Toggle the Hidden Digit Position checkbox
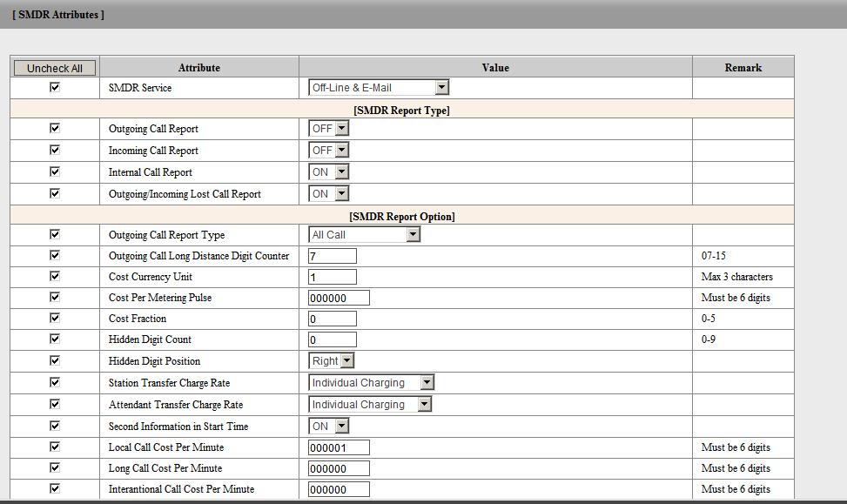 tap(55, 360)
